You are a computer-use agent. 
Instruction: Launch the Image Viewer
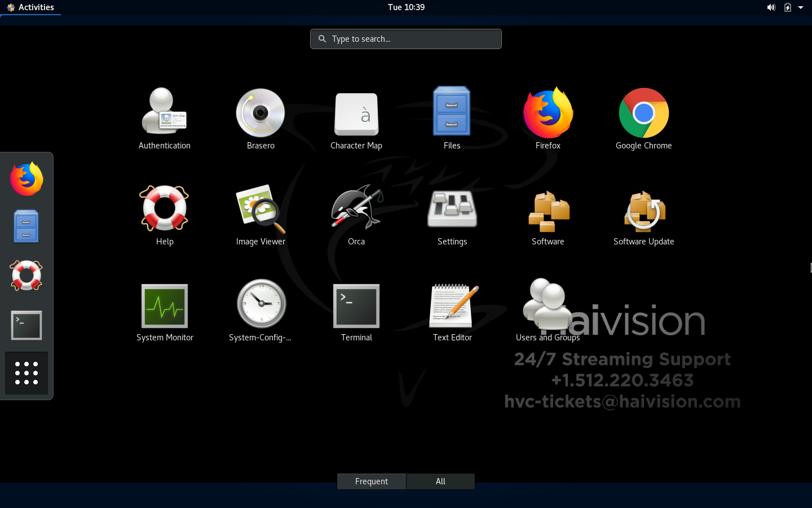pos(260,209)
